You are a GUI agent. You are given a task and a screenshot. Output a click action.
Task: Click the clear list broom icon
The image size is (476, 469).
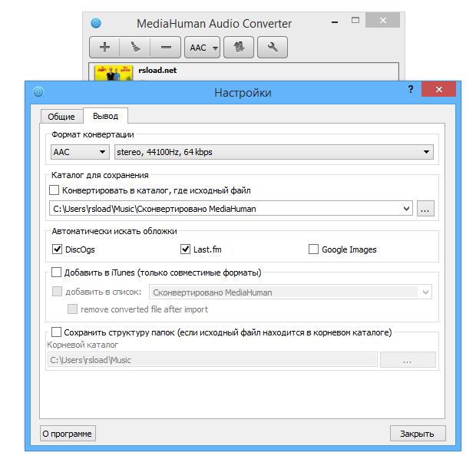click(x=135, y=48)
